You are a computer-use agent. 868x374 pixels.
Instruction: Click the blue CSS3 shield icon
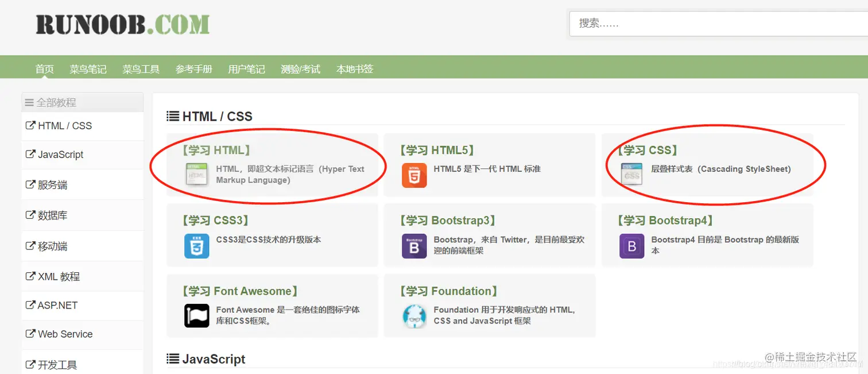click(x=197, y=245)
